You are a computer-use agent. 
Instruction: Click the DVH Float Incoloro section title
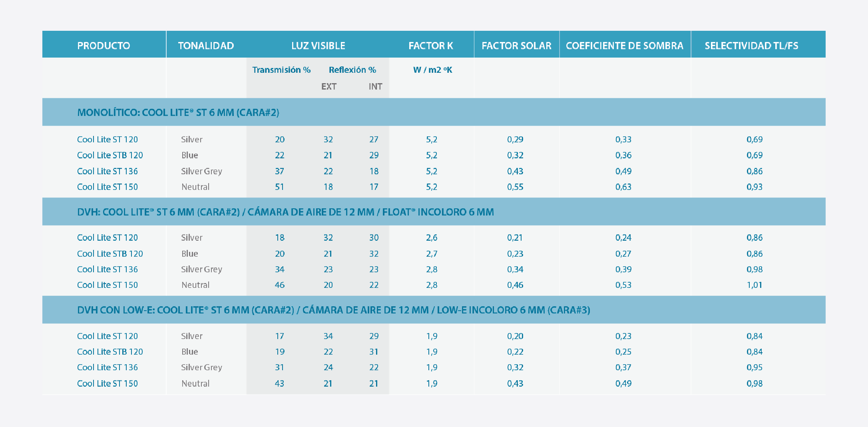(285, 212)
